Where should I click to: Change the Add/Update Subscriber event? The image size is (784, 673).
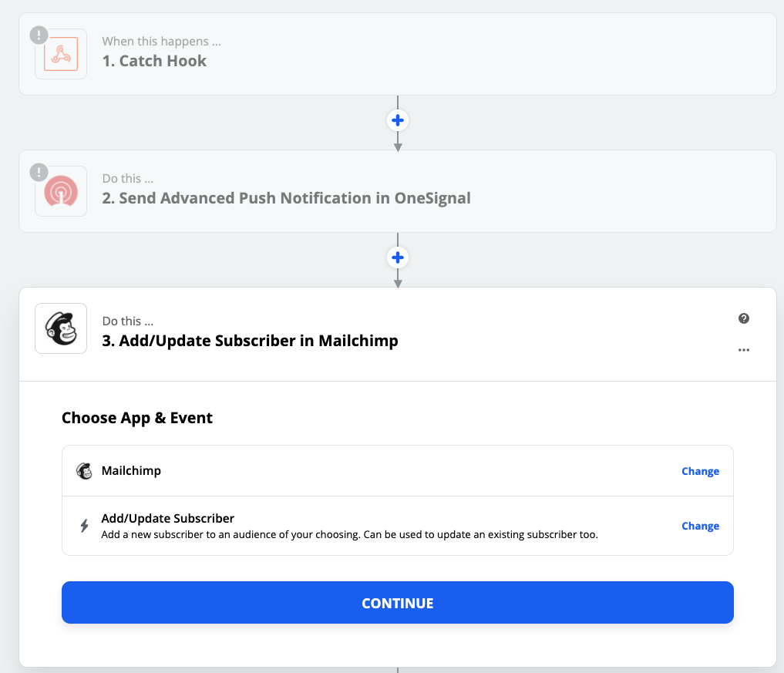pyautogui.click(x=700, y=526)
